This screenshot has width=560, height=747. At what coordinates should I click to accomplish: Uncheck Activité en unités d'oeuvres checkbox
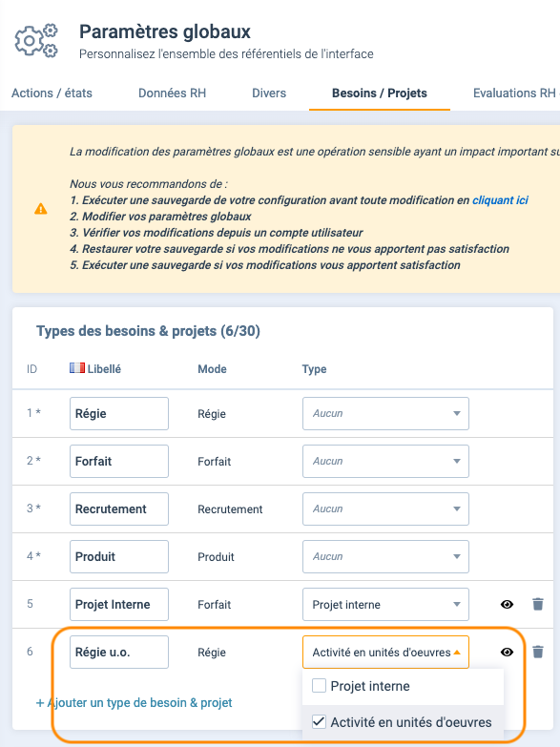click(x=319, y=722)
